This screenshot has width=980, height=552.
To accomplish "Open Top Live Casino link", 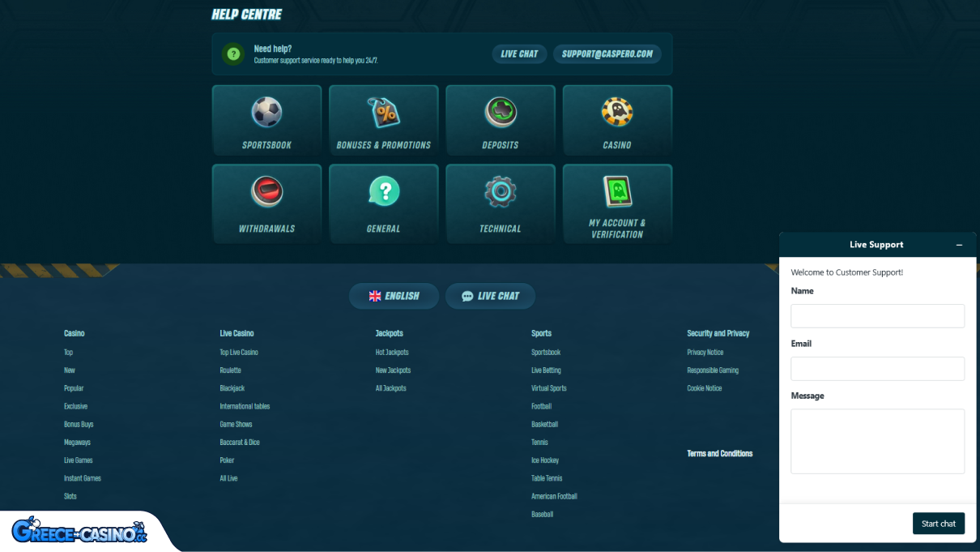I will 239,353.
